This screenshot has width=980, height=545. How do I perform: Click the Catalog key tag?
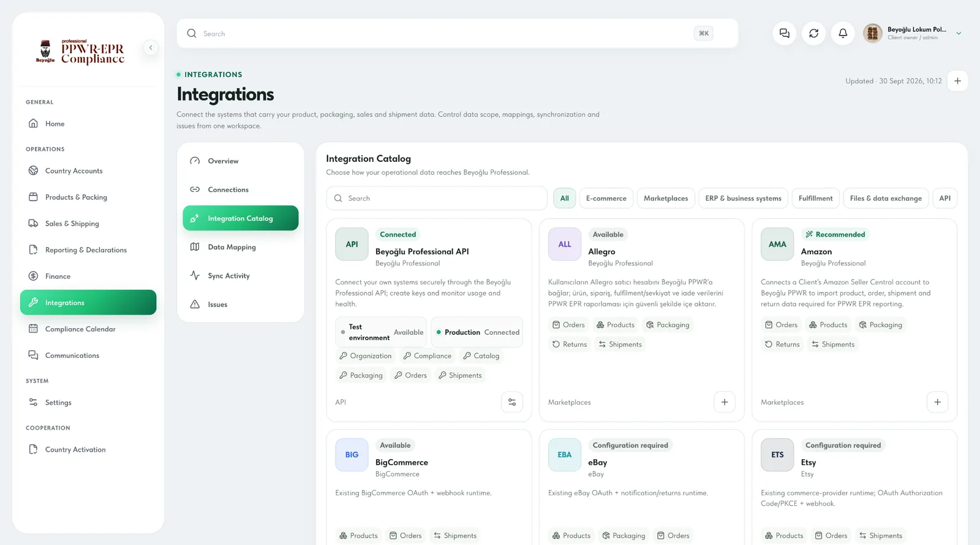click(x=481, y=356)
